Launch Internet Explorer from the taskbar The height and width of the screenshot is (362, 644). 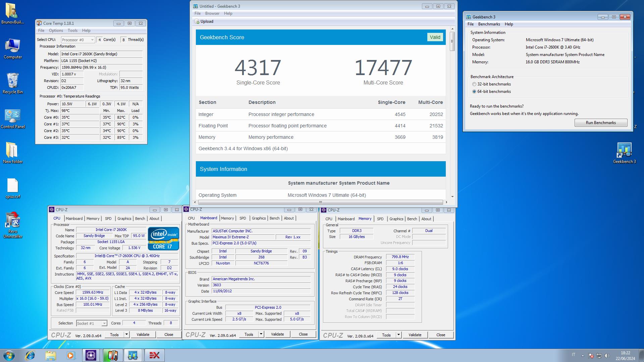point(30,355)
